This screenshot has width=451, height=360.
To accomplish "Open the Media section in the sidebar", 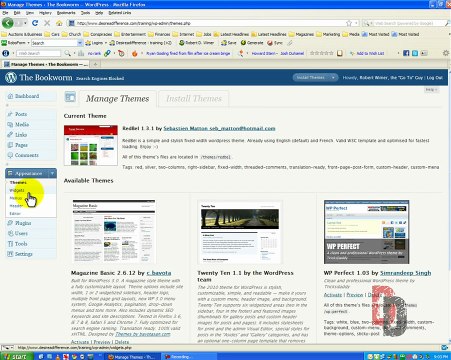I will pos(31,124).
